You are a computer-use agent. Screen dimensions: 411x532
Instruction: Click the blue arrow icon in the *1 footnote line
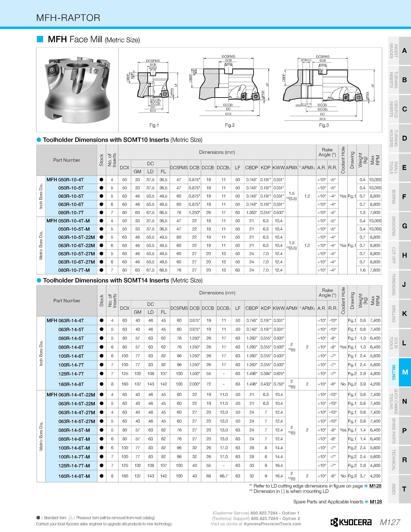point(366,486)
